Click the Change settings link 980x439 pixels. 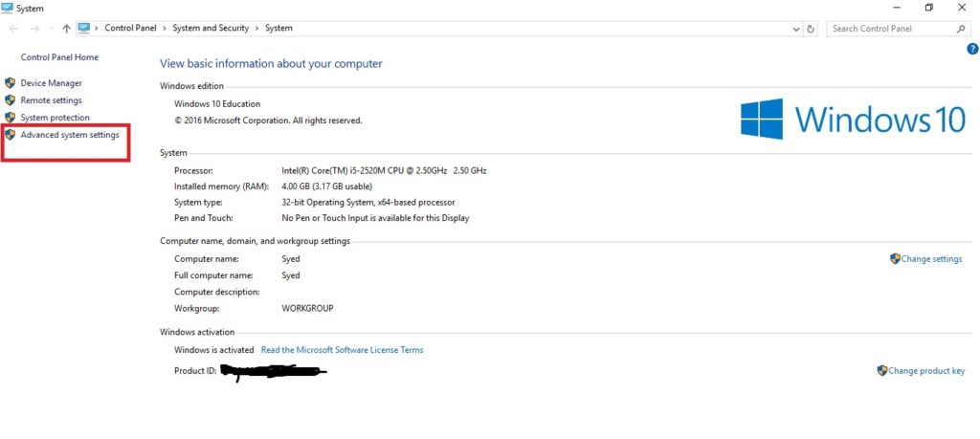931,258
